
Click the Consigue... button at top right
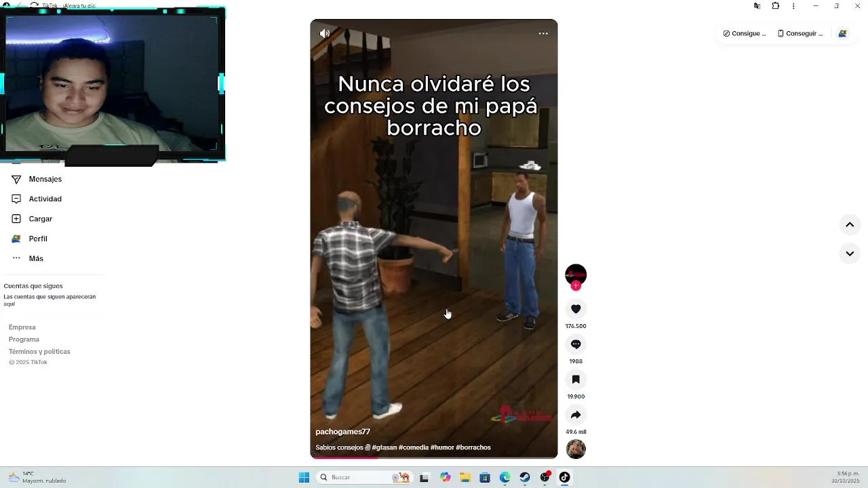point(745,33)
